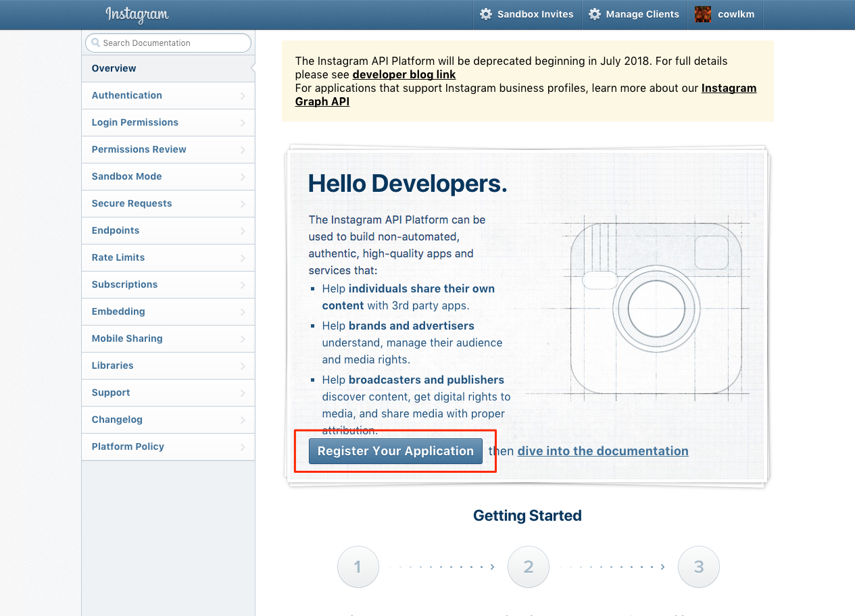The width and height of the screenshot is (855, 616).
Task: Expand the Rate Limits row chevron
Action: coord(243,258)
